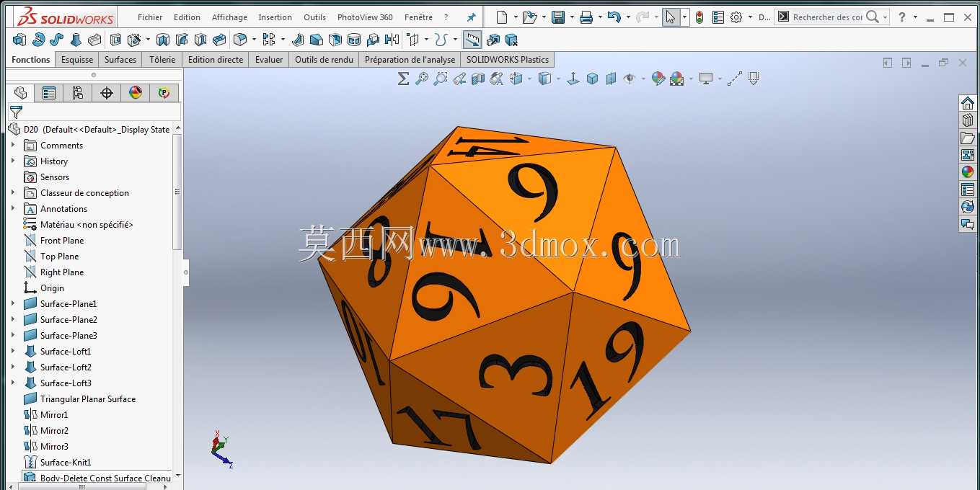Viewport: 980px width, 490px height.
Task: Click the Undo arrow icon
Action: pos(614,17)
